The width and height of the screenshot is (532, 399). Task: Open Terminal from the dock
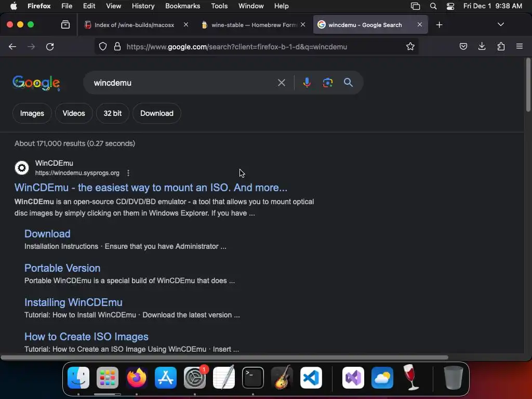pos(253,378)
